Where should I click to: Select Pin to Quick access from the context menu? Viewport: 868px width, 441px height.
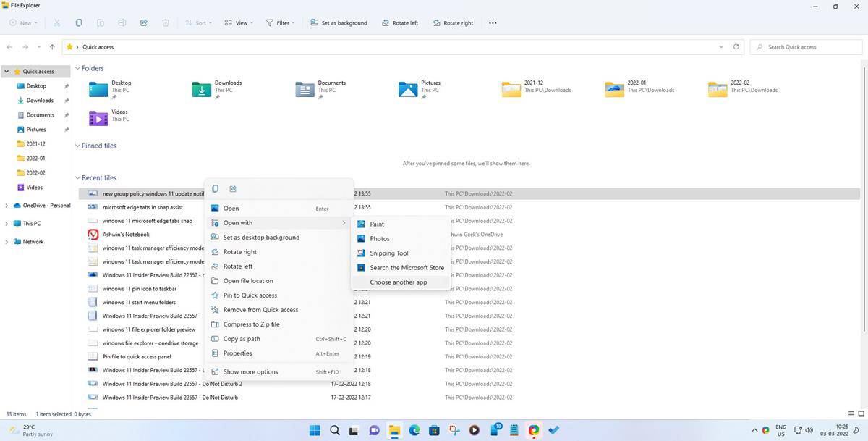tap(249, 295)
